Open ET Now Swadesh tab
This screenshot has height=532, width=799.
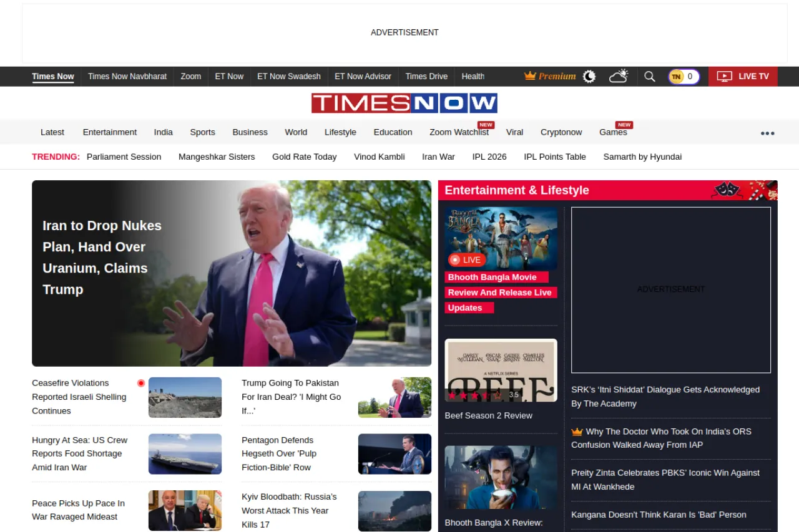pyautogui.click(x=289, y=76)
